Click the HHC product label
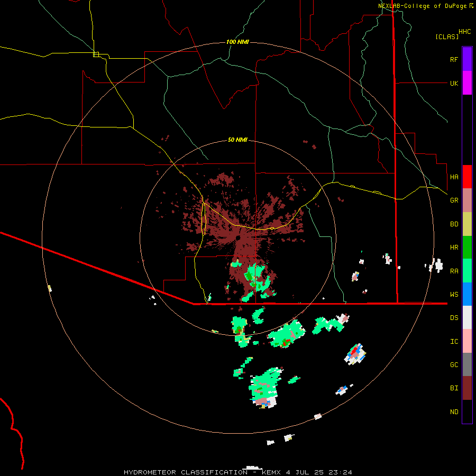476x476 pixels. tap(464, 32)
